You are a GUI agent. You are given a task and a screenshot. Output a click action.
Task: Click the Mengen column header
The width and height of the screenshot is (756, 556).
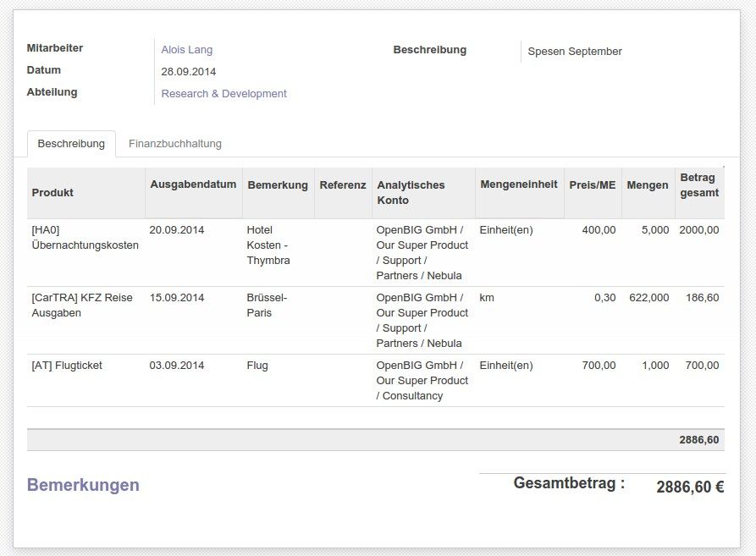647,185
